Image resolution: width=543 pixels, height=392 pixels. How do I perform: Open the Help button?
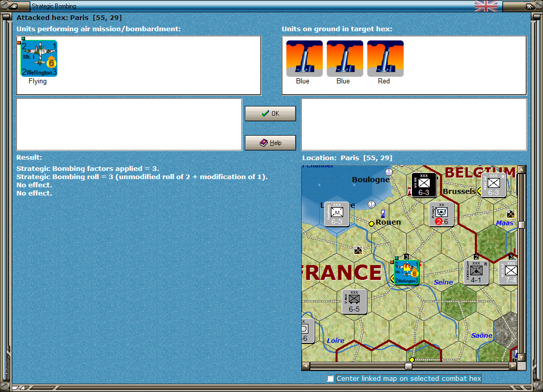[x=270, y=143]
